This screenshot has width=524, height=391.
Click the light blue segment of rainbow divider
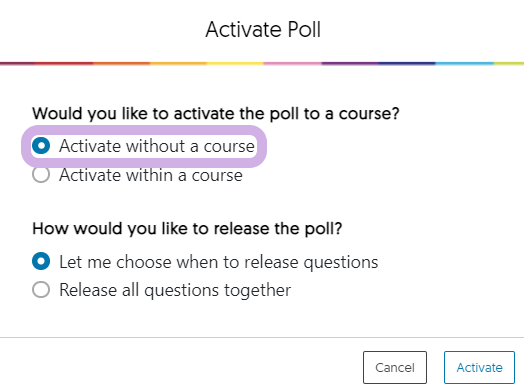[x=465, y=63]
